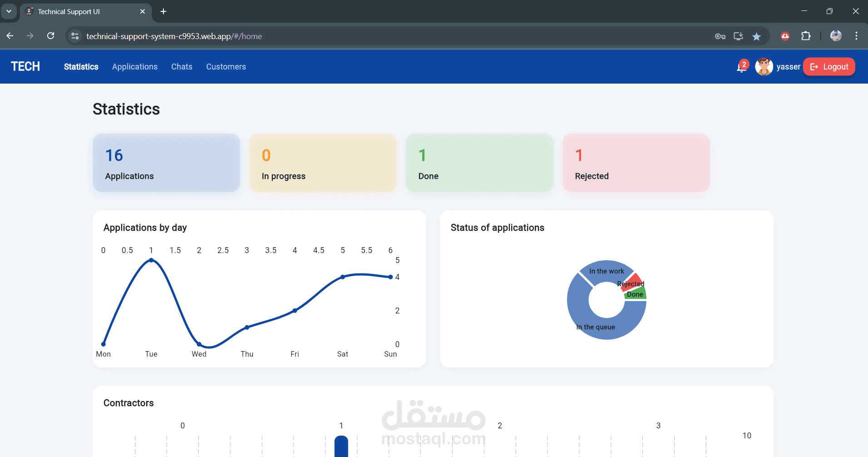The width and height of the screenshot is (868, 457).
Task: Click the Sat data point on line chart
Action: coord(343,277)
